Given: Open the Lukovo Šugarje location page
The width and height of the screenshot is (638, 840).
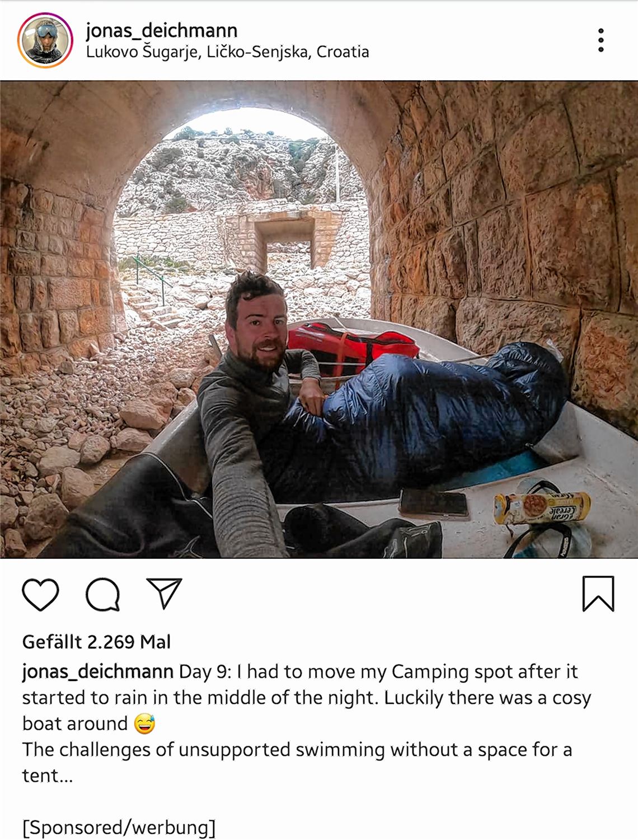Looking at the screenshot, I should coord(227,52).
